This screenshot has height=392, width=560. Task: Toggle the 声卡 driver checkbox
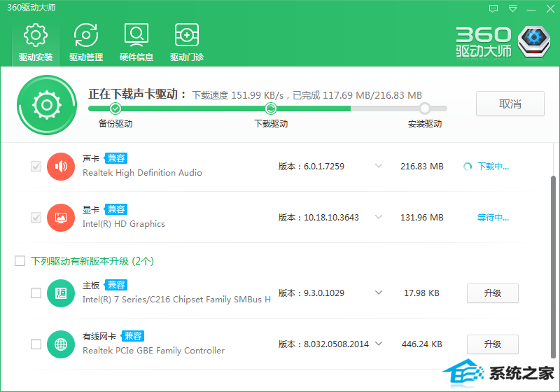coord(36,166)
